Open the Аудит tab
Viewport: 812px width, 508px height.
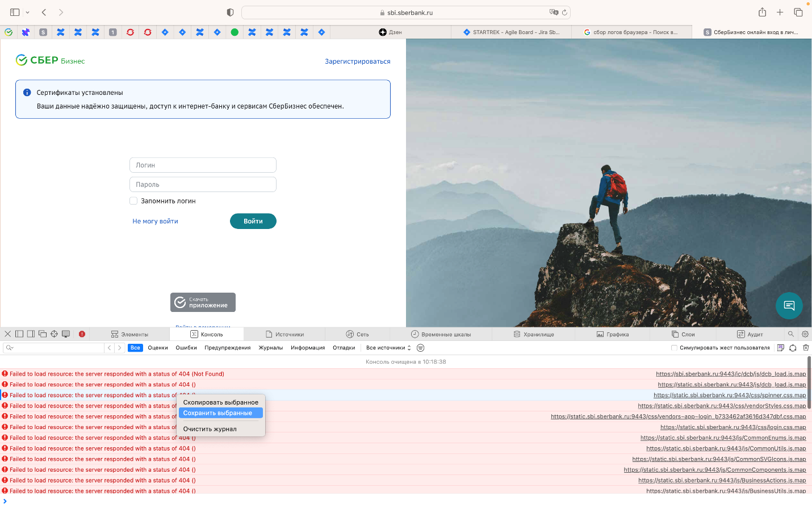(750, 334)
